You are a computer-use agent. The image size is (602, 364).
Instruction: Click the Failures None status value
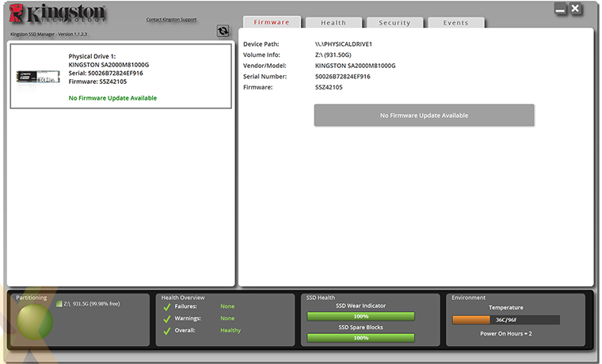click(x=227, y=306)
